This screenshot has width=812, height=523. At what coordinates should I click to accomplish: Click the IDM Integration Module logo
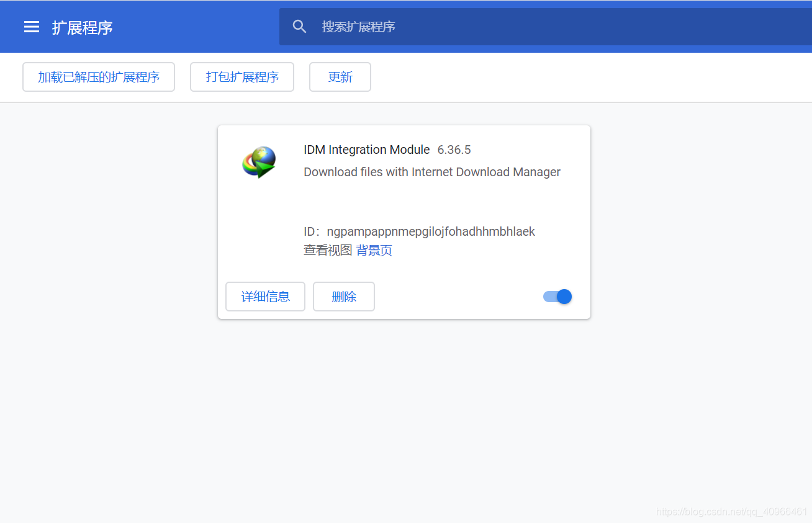[259, 162]
